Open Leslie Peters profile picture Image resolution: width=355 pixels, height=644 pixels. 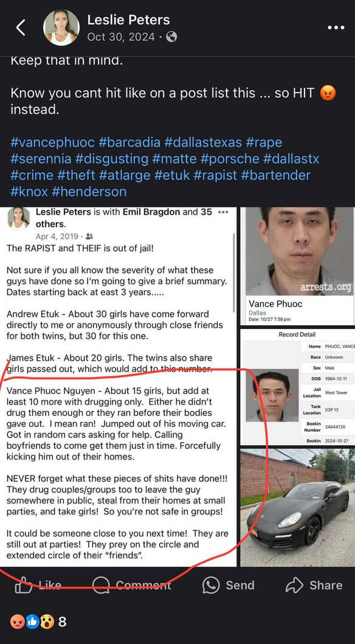pos(61,27)
